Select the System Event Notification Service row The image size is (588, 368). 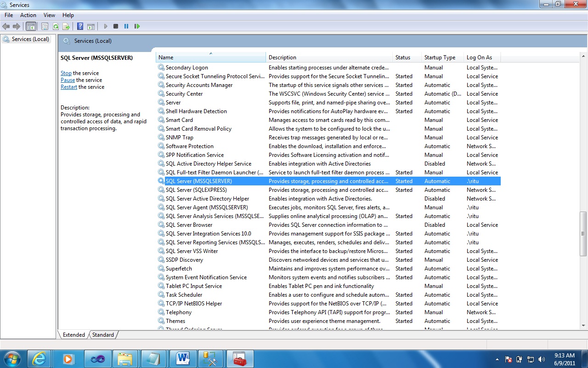328,277
